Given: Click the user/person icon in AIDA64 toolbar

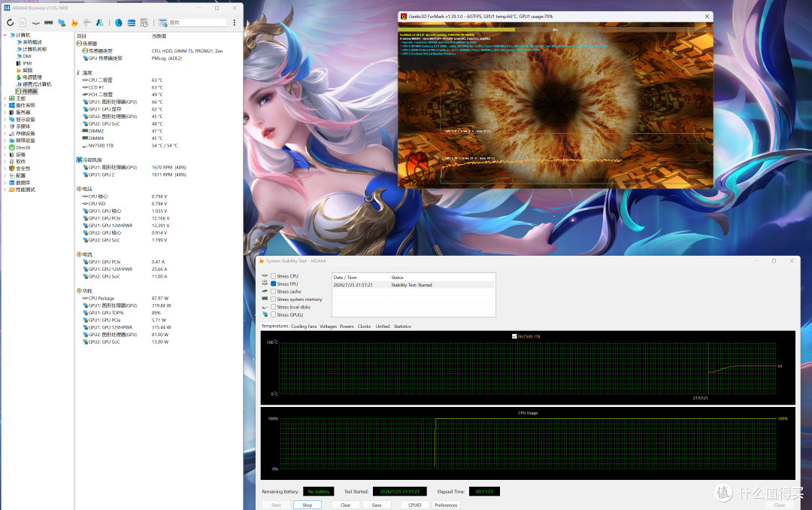Looking at the screenshot, I should pos(99,23).
